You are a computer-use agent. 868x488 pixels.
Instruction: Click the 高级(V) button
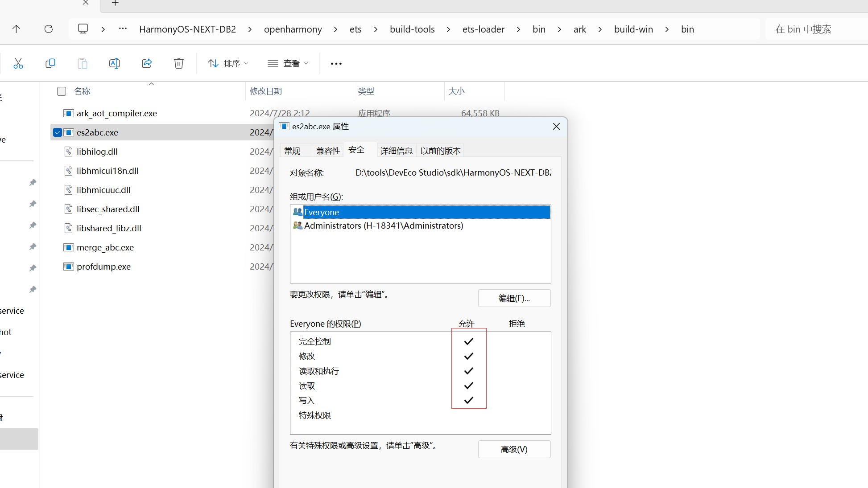pos(514,449)
